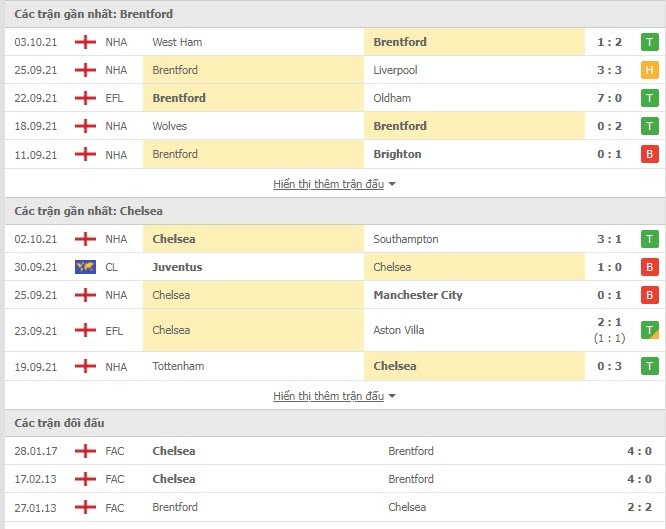This screenshot has width=666, height=529.
Task: Click dropdown arrow beside Brentford's show-more link
Action: click(x=392, y=184)
